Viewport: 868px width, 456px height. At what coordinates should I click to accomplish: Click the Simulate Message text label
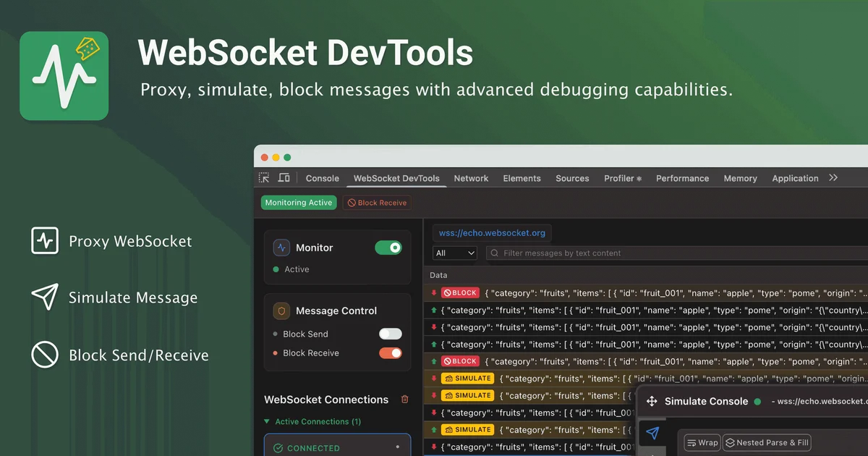click(x=133, y=297)
